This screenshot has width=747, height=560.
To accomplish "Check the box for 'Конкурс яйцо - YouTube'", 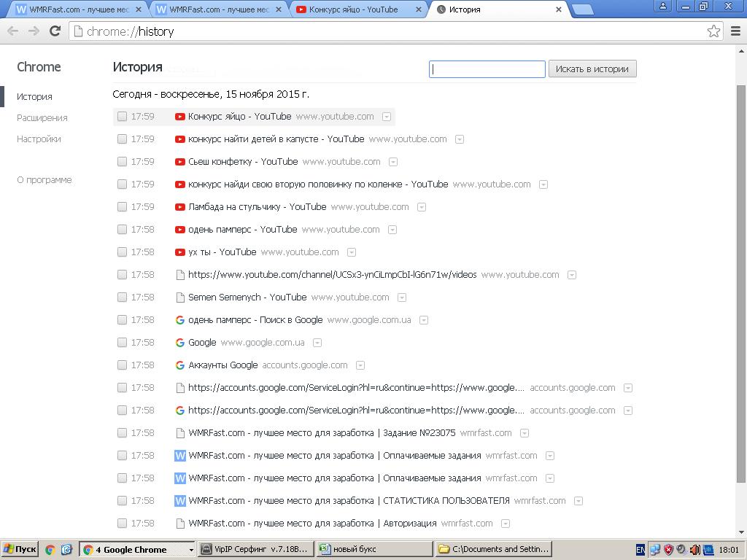I will point(122,117).
